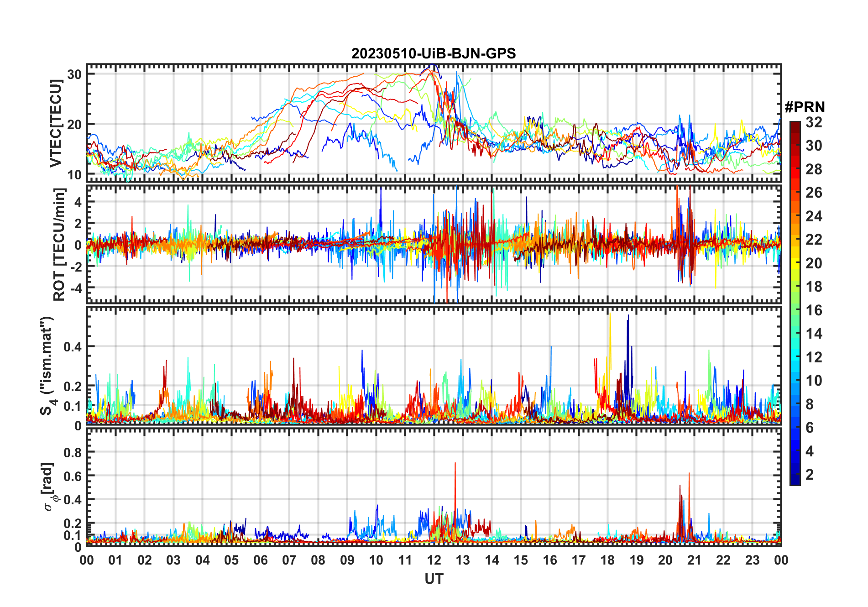Click UT axis hour label 05

(x=231, y=560)
